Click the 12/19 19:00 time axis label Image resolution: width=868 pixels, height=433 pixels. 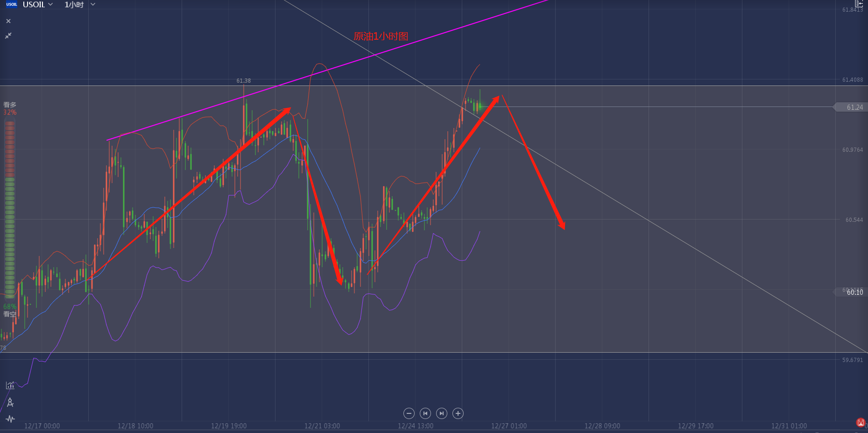[229, 426]
